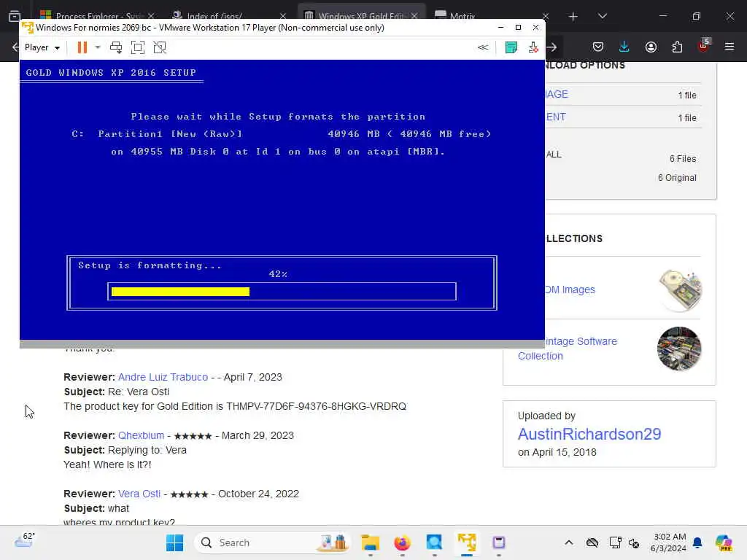
Task: Open uploader AustinRichardson29 profile
Action: (x=589, y=434)
